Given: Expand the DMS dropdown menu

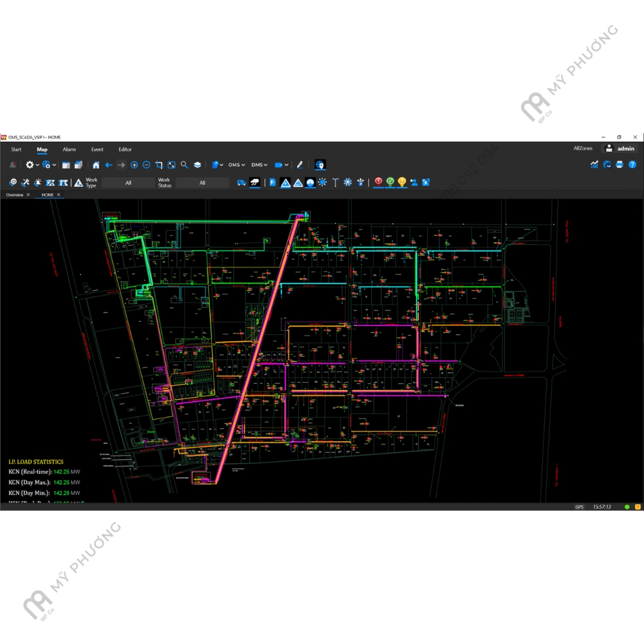Looking at the screenshot, I should 260,165.
